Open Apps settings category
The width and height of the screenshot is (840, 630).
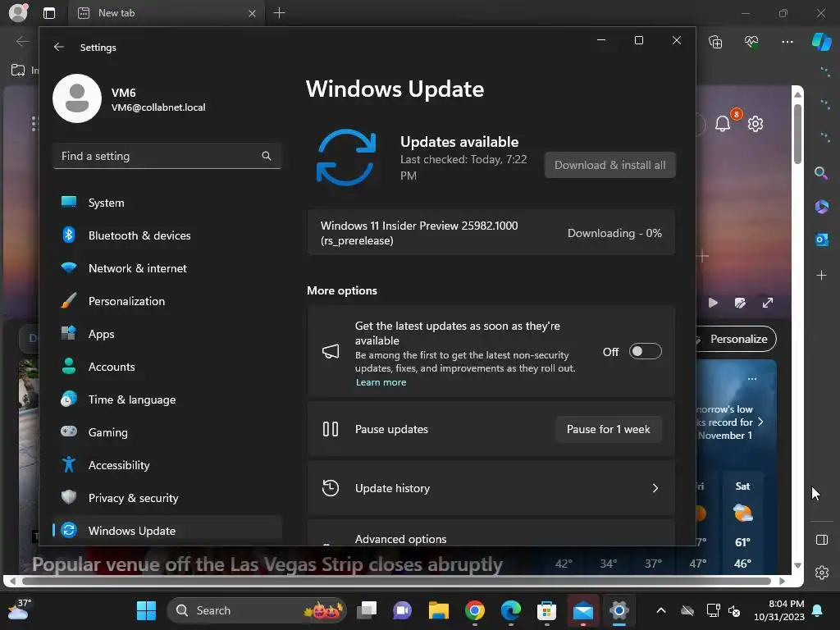pyautogui.click(x=167, y=335)
